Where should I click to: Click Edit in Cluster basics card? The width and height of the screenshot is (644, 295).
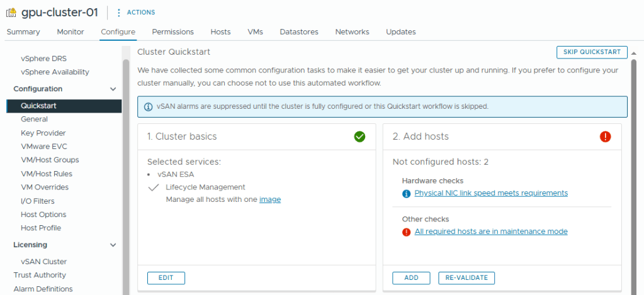(166, 278)
